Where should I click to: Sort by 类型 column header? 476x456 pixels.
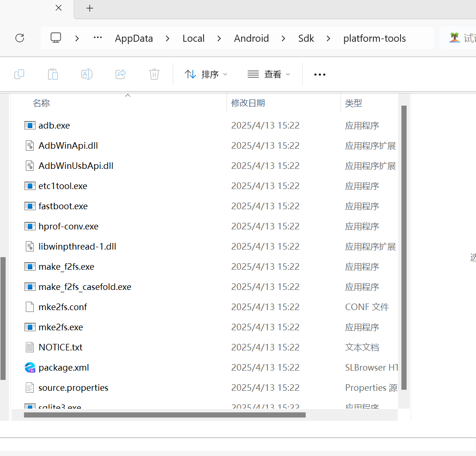point(353,103)
